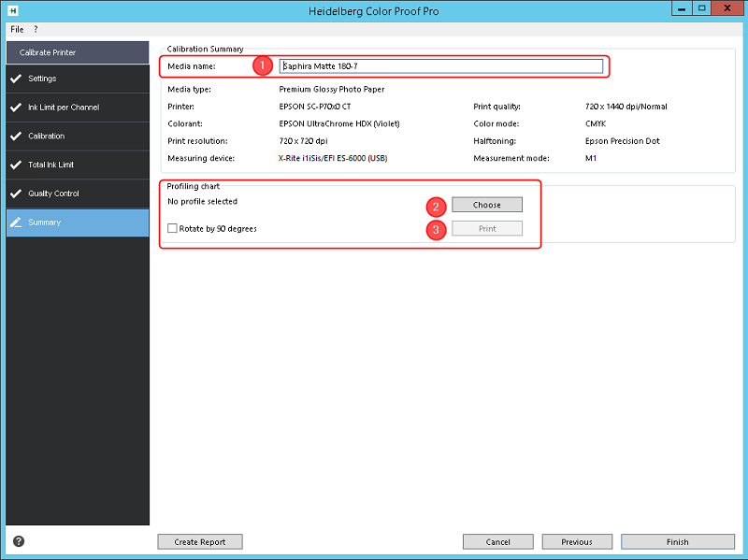Click the Print button for profiling chart
The height and width of the screenshot is (560, 748).
487,228
